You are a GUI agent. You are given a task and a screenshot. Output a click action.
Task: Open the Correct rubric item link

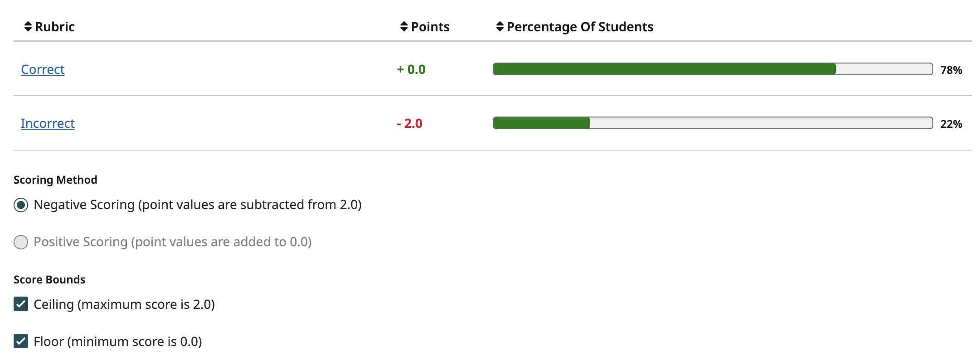pos(43,69)
